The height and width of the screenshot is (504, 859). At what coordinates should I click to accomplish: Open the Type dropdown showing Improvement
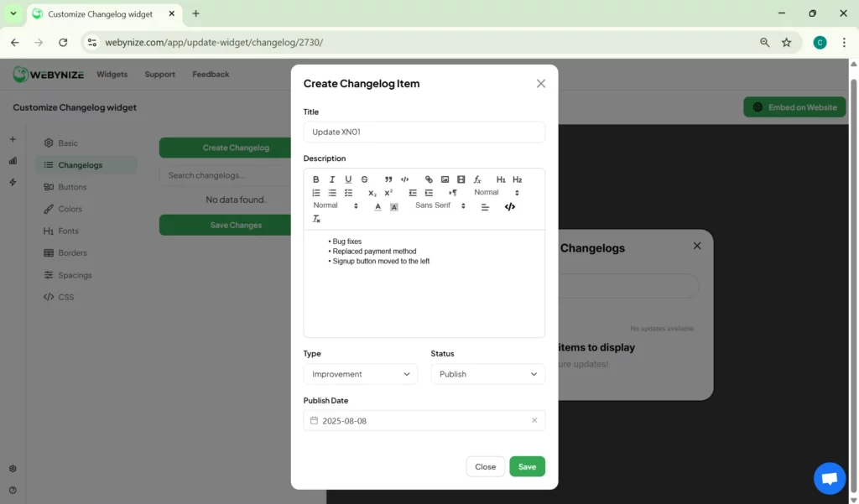[360, 374]
